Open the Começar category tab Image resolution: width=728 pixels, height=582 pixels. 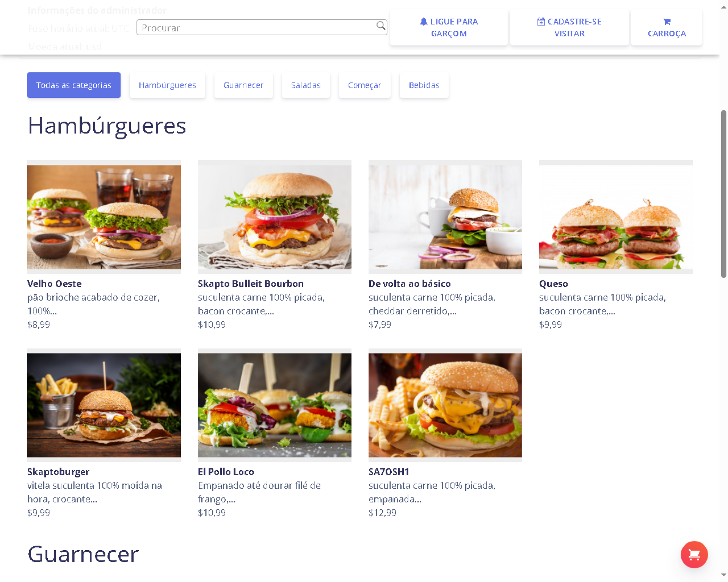coord(364,85)
